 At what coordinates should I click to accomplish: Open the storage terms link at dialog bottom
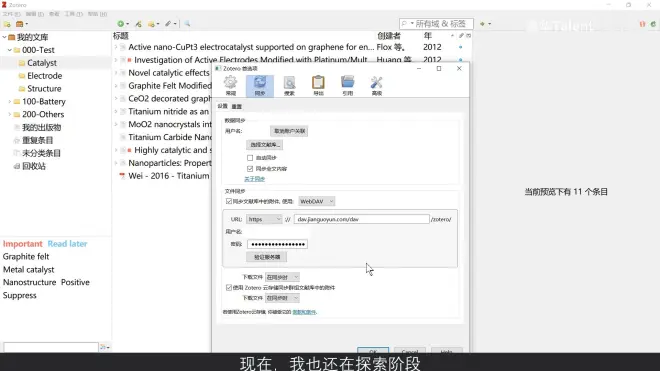tap(304, 312)
